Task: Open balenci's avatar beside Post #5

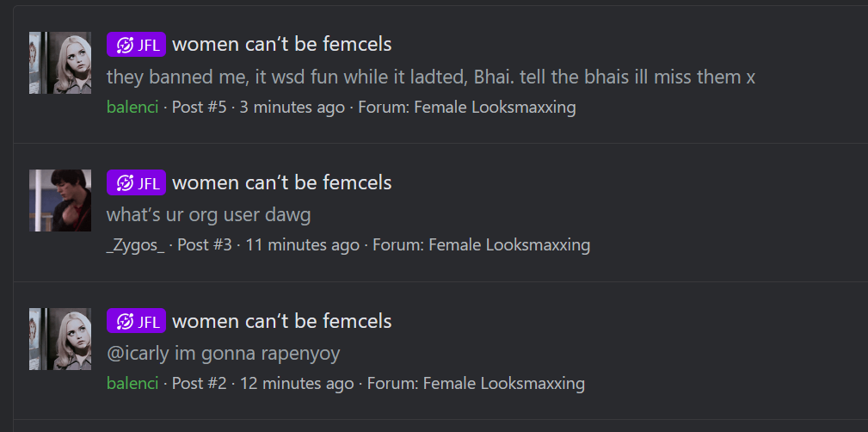Action: coord(60,63)
